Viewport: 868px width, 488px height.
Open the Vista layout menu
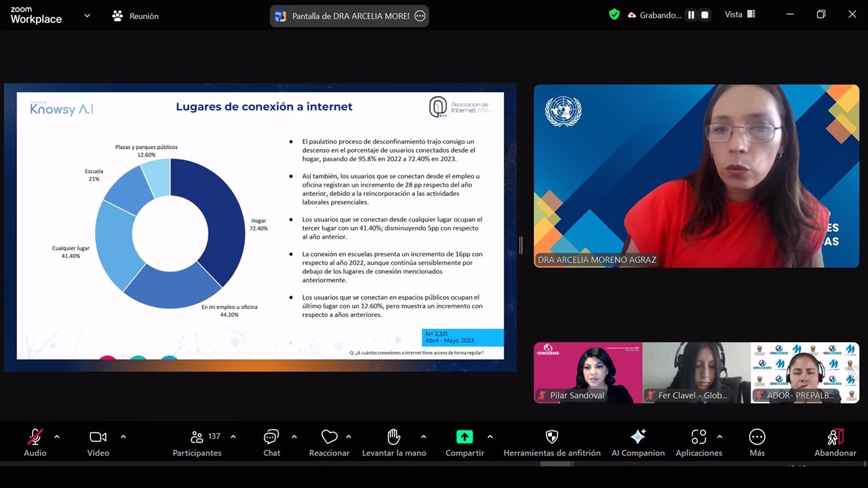(x=740, y=15)
